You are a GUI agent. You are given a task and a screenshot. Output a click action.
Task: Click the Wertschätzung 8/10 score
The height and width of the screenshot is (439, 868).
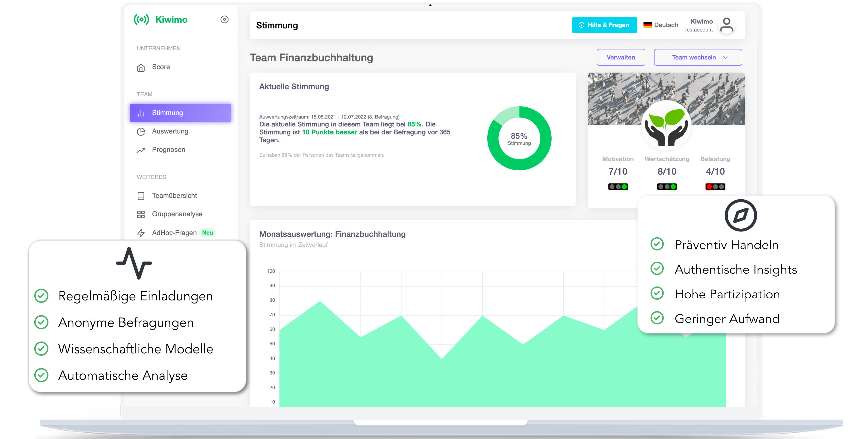click(x=667, y=172)
